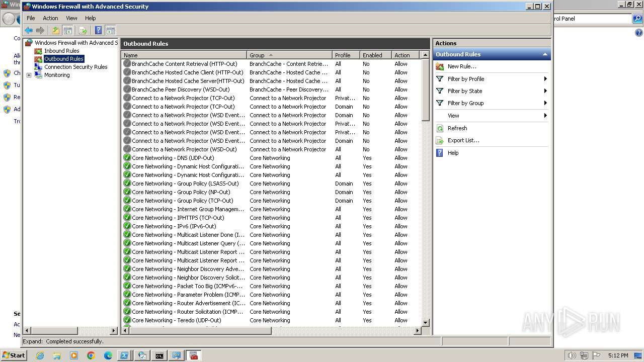
Task: Click New Rule in Actions pane
Action: tap(462, 66)
